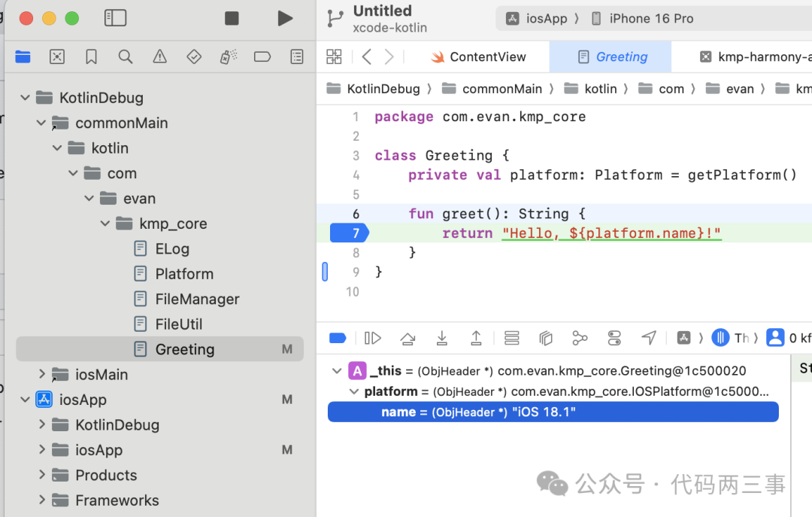Click the Simulate Location paper plane icon
Image resolution: width=812 pixels, height=517 pixels.
648,338
